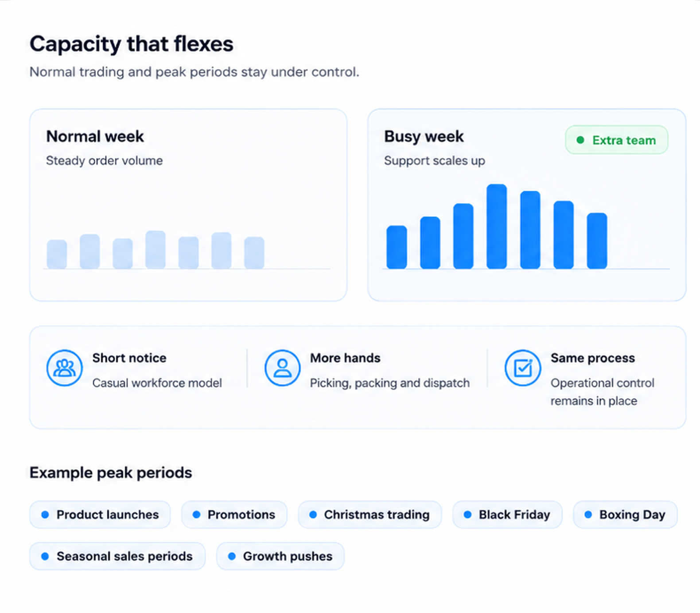Select the Seasonal sales periods chip
The width and height of the screenshot is (700, 613).
click(117, 556)
